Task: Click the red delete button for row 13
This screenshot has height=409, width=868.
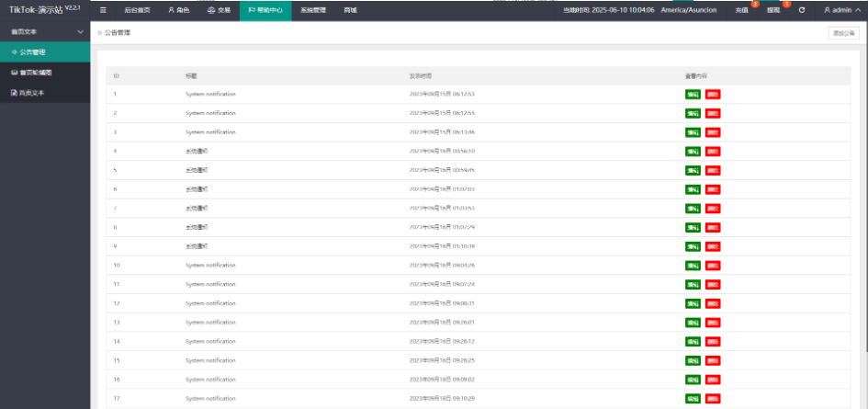Action: (x=713, y=323)
